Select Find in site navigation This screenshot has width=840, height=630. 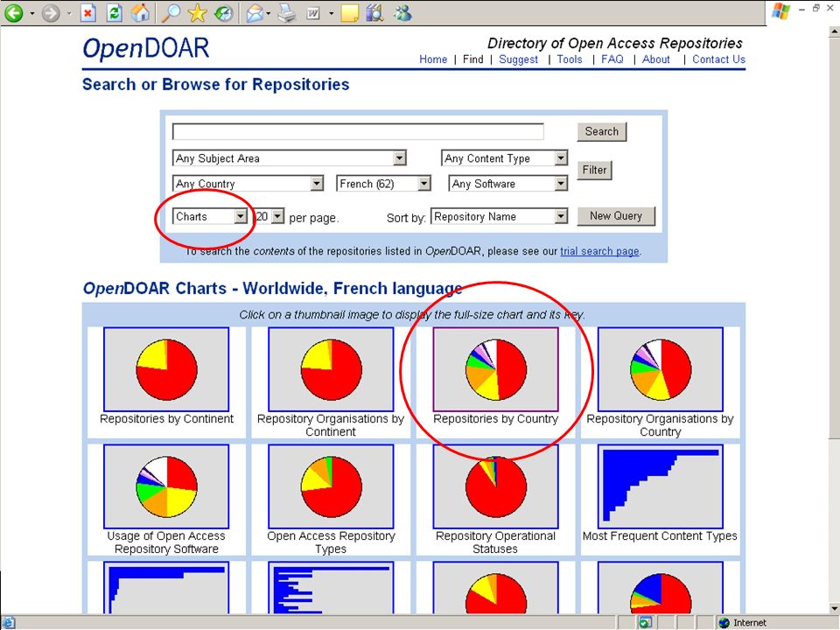pyautogui.click(x=473, y=59)
